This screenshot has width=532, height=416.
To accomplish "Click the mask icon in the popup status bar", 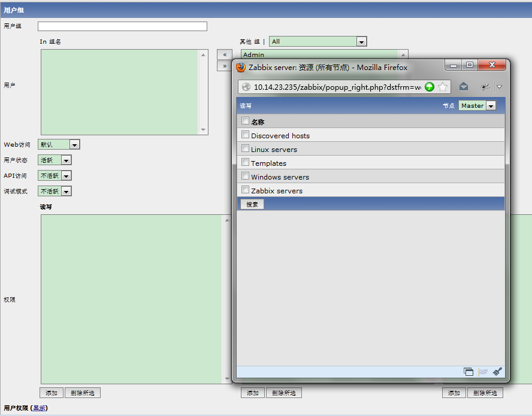I will tap(482, 372).
